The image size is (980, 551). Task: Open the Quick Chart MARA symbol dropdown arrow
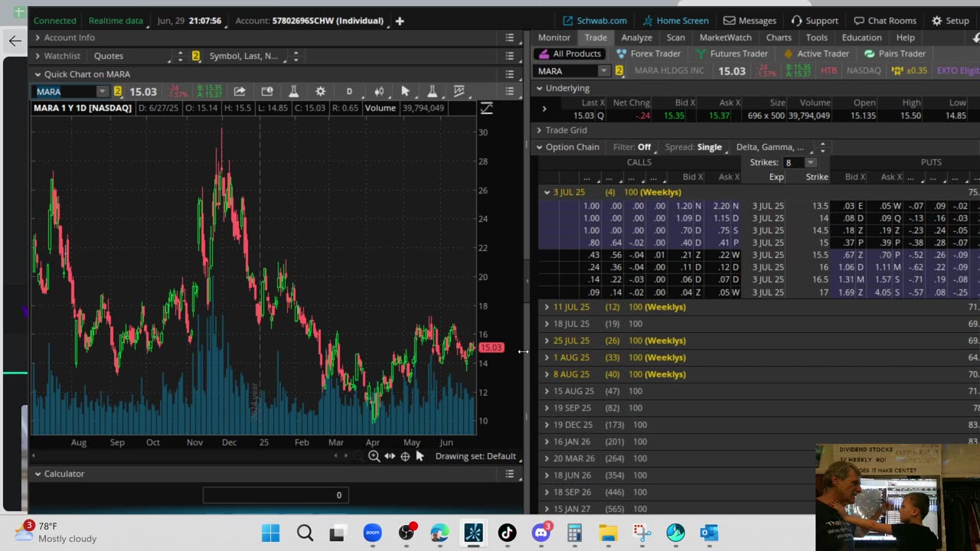[x=102, y=92]
